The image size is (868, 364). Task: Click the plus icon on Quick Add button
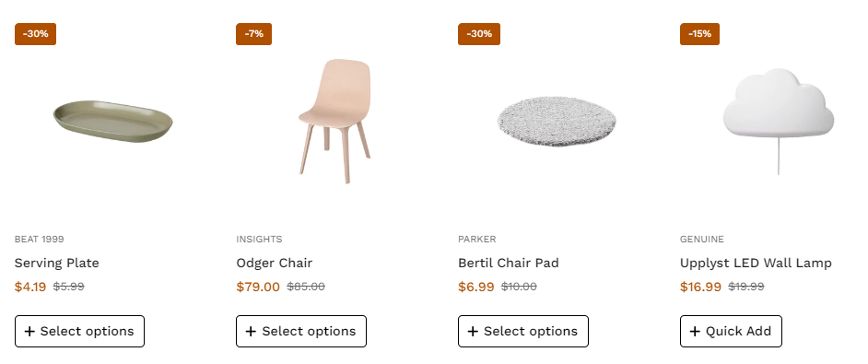695,332
